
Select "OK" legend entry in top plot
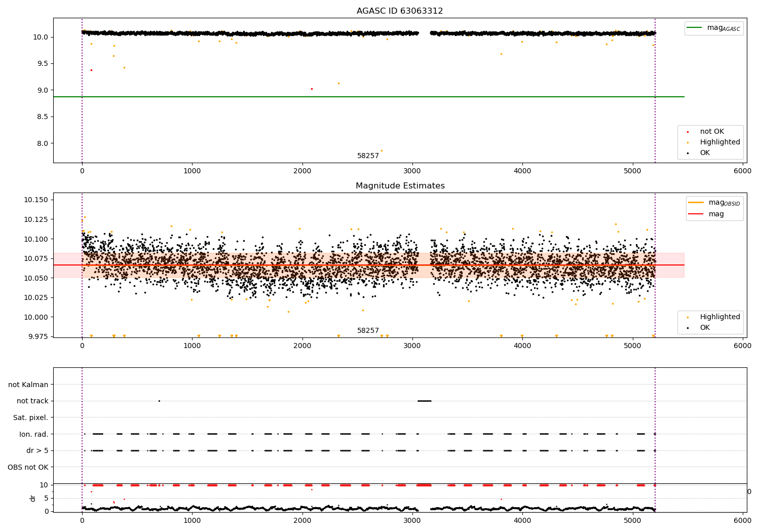point(705,153)
